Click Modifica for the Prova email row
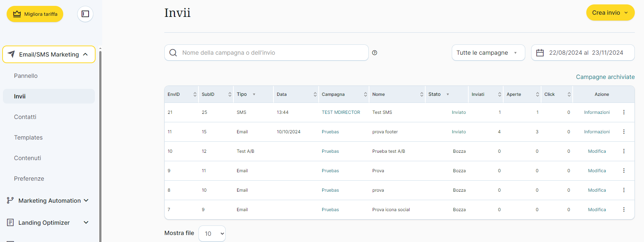The image size is (644, 242). (x=597, y=171)
